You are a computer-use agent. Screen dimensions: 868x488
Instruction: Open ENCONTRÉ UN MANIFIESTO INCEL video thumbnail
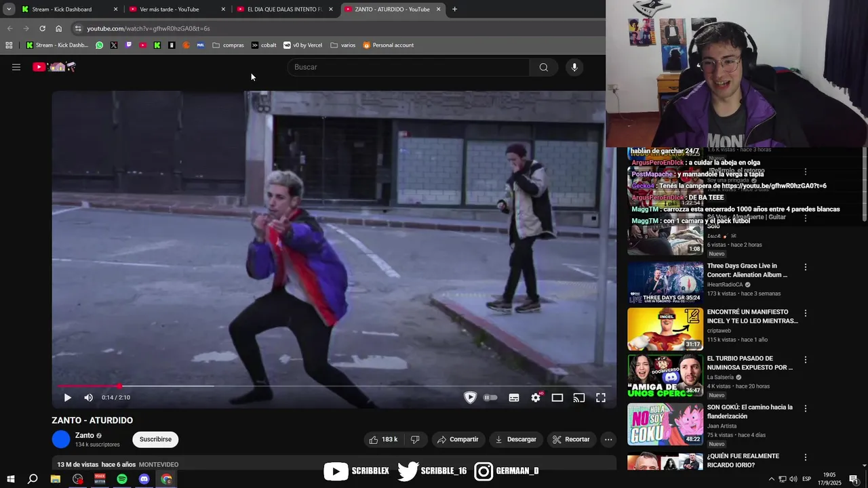(665, 329)
